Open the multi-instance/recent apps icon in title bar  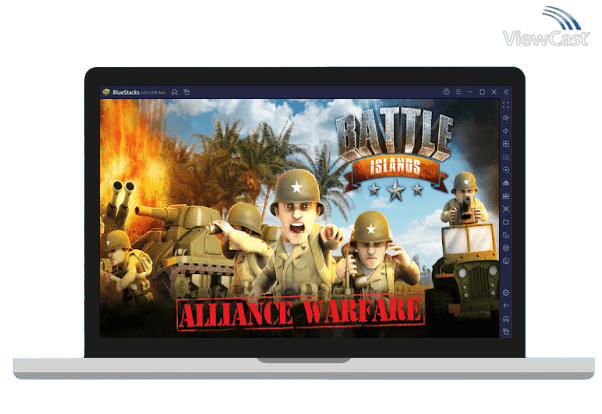(x=187, y=92)
